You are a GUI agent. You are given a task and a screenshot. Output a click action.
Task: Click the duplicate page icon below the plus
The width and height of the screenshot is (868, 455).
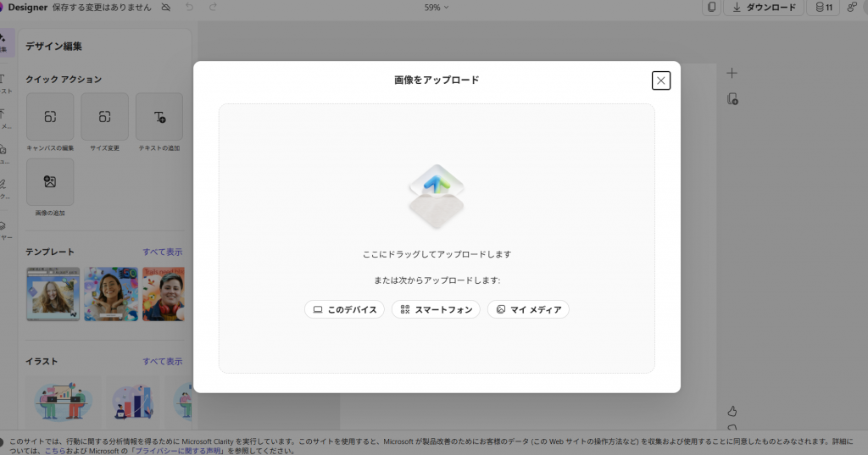click(732, 99)
